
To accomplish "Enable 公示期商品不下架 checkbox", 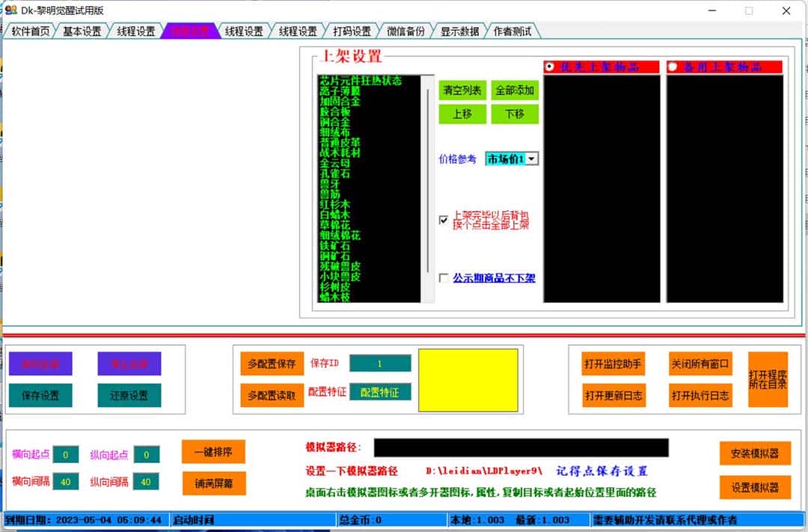I will pyautogui.click(x=444, y=278).
